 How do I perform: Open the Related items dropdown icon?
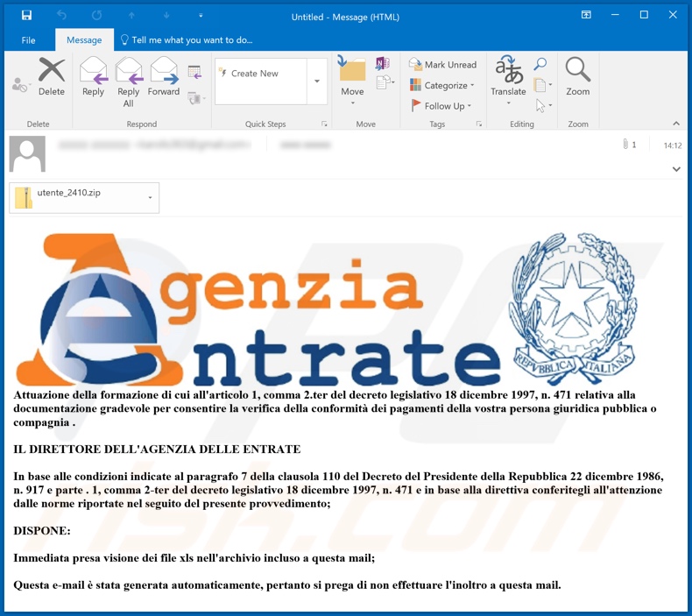[543, 84]
